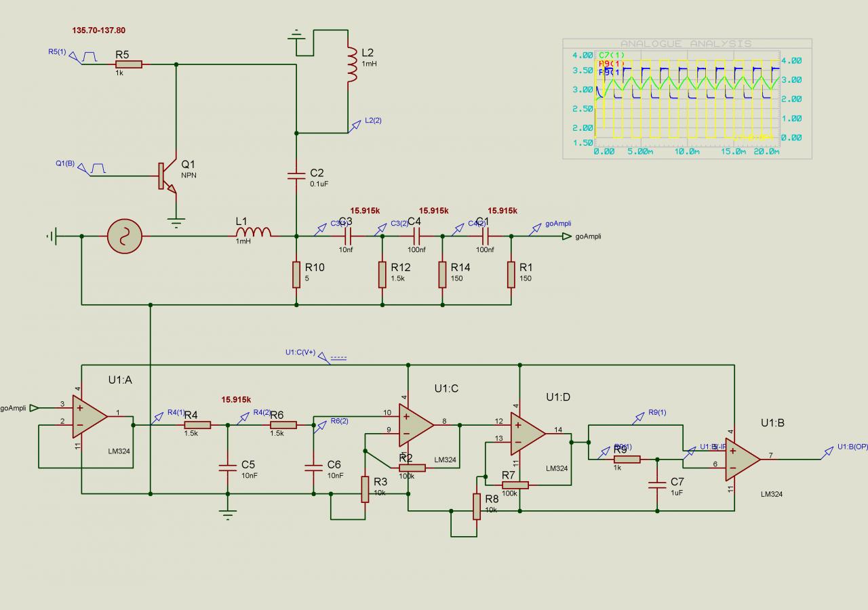This screenshot has width=868, height=610.
Task: Select resistor R5 body
Action: pyautogui.click(x=128, y=64)
